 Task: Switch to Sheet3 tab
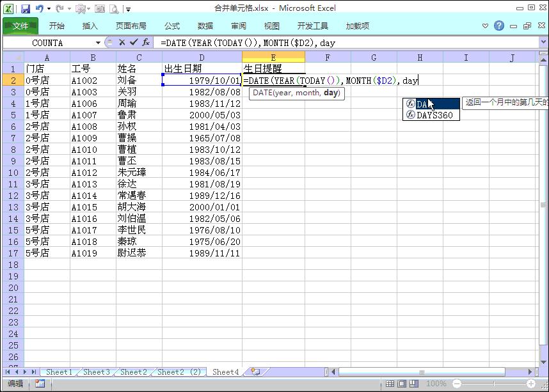tap(96, 372)
